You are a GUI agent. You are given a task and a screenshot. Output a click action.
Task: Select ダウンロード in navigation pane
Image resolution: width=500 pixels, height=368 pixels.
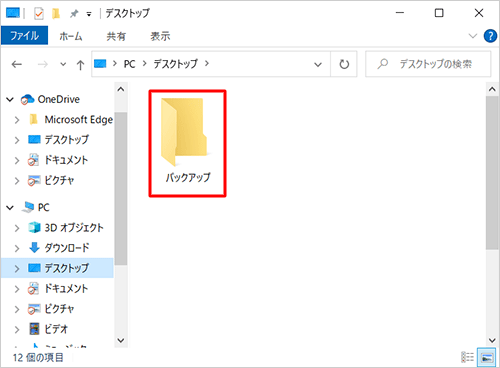[67, 248]
